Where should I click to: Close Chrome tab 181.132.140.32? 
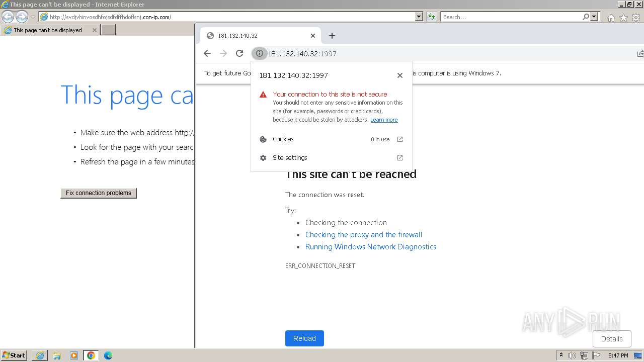(313, 36)
